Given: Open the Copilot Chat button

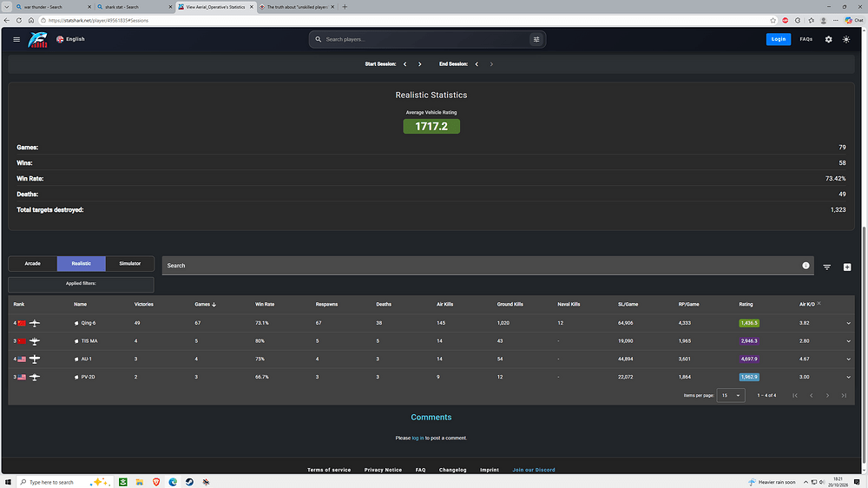Looking at the screenshot, I should click(x=854, y=21).
